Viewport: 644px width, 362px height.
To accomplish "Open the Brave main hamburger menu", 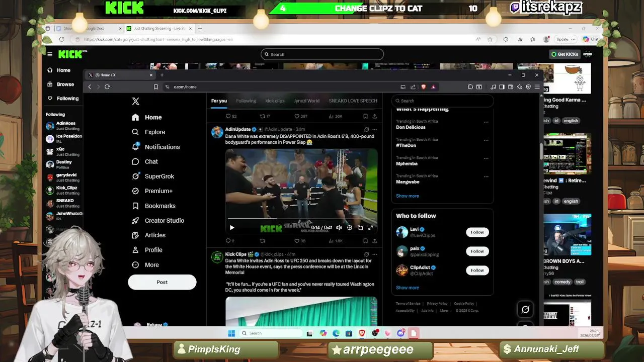I will pyautogui.click(x=537, y=87).
